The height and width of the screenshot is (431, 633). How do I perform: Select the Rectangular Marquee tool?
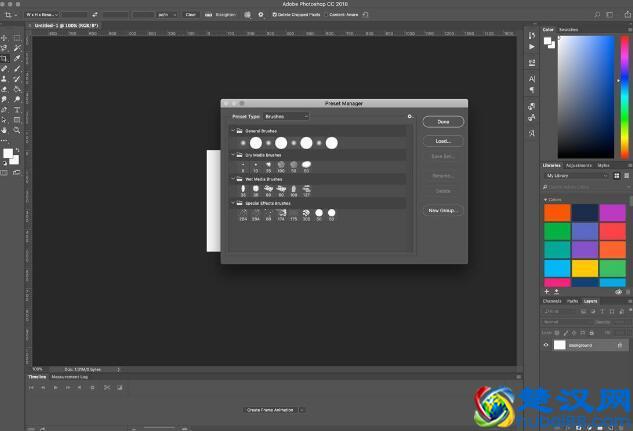[16, 38]
